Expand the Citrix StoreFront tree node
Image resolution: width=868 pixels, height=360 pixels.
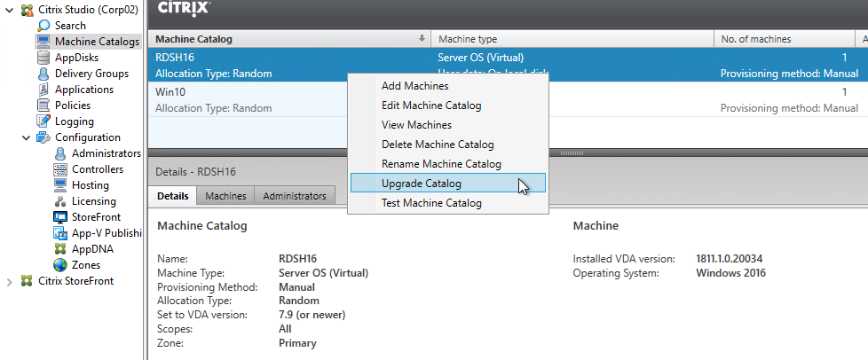coord(10,281)
